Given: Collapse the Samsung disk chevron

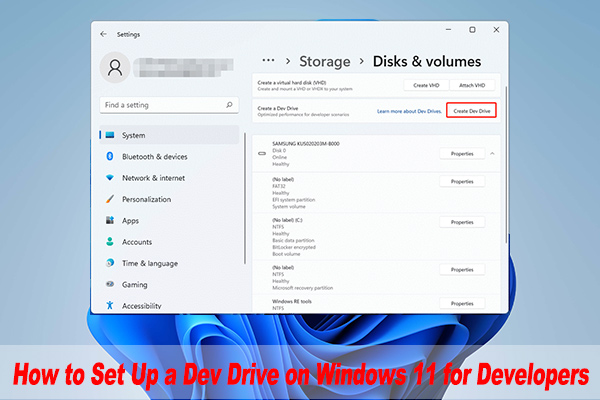Looking at the screenshot, I should (492, 153).
